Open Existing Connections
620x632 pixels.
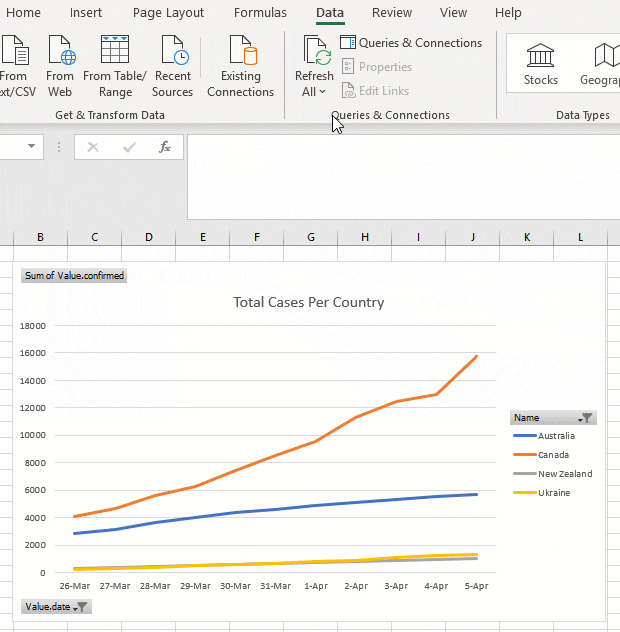coord(241,67)
